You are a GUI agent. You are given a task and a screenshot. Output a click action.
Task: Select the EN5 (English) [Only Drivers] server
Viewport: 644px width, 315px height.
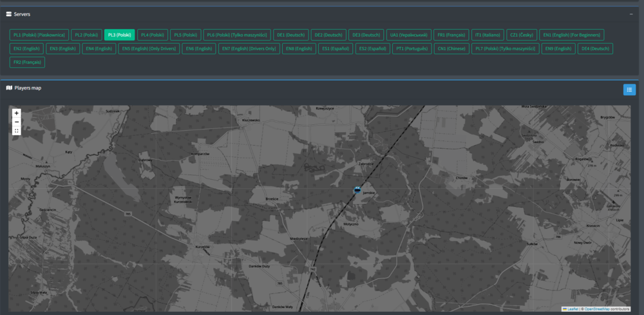coord(149,48)
